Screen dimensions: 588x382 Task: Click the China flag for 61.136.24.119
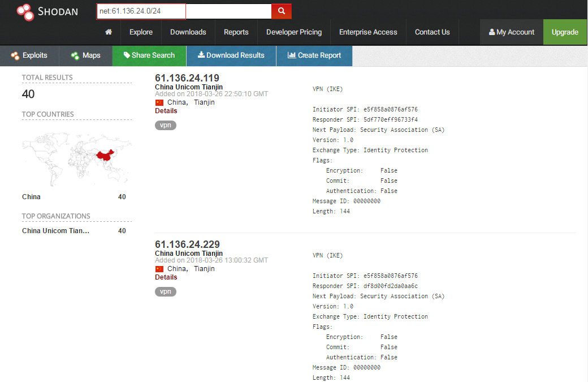(159, 102)
